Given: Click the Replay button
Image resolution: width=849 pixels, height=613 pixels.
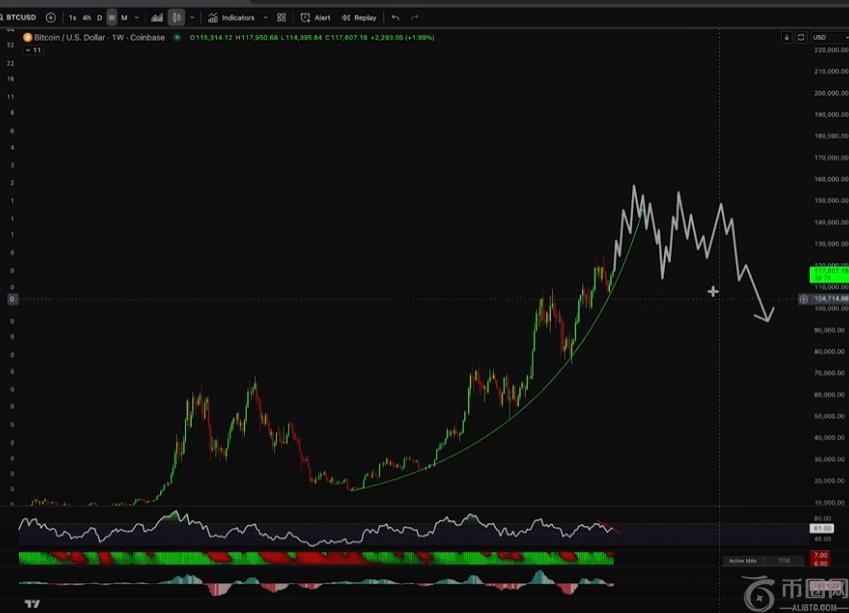Looking at the screenshot, I should pyautogui.click(x=358, y=17).
